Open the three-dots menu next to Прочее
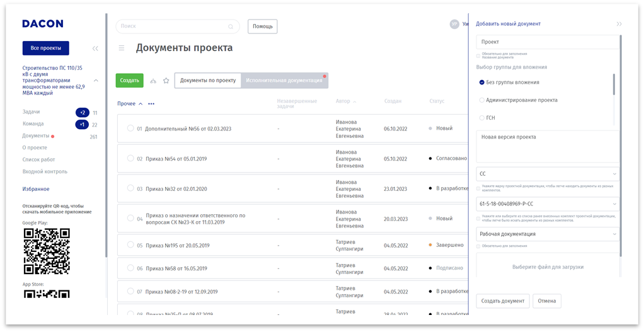The height and width of the screenshot is (332, 644). tap(151, 104)
